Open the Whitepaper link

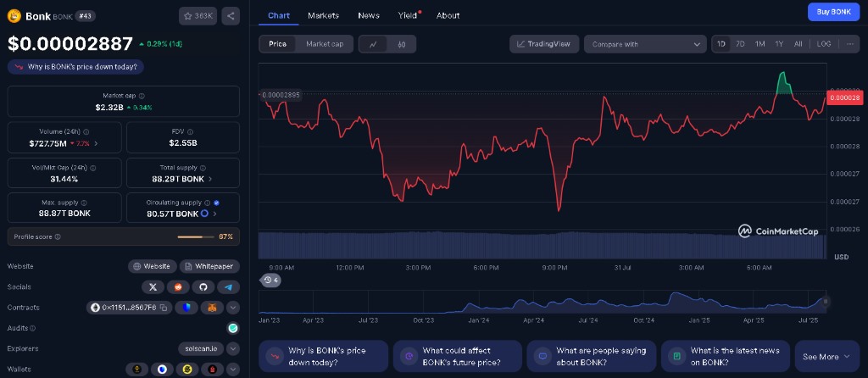209,266
